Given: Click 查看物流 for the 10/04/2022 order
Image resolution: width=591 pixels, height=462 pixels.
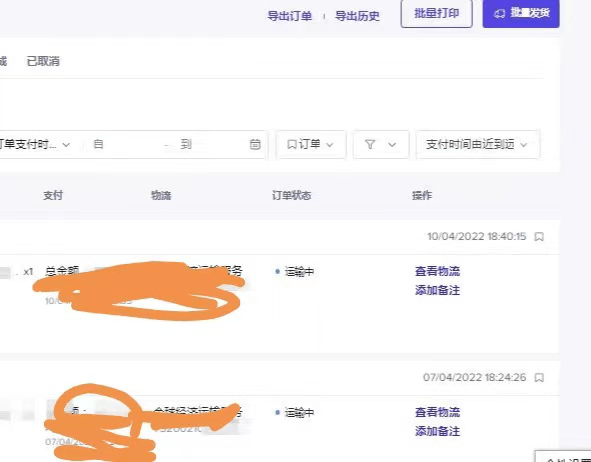Looking at the screenshot, I should click(437, 271).
